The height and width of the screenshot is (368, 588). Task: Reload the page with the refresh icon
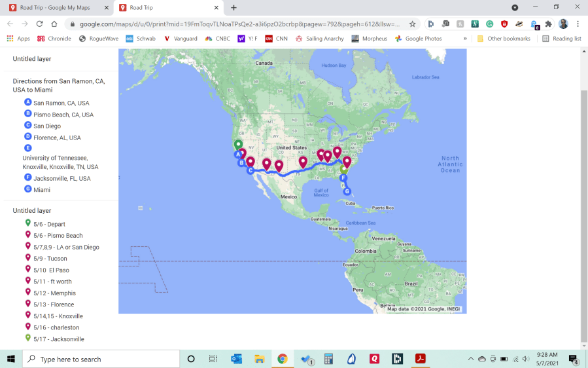(39, 24)
